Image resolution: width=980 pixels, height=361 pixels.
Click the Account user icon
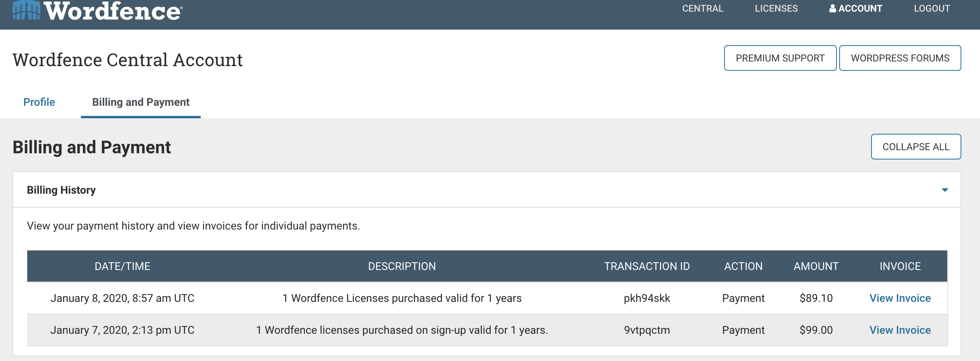tap(832, 8)
